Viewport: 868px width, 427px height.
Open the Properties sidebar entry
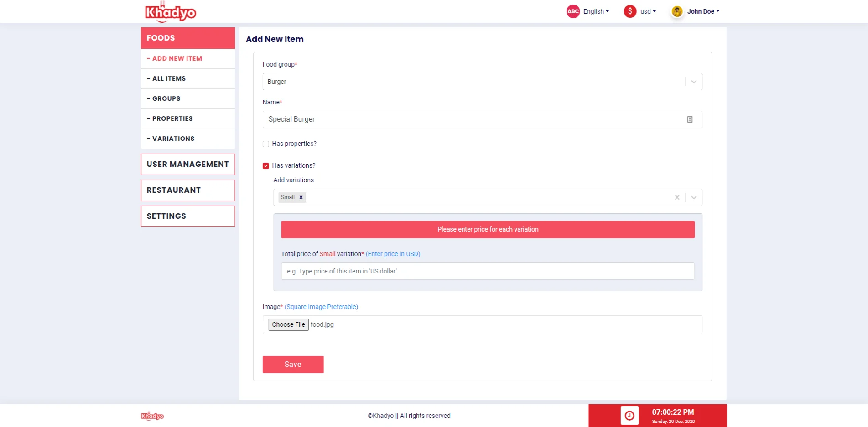click(188, 118)
